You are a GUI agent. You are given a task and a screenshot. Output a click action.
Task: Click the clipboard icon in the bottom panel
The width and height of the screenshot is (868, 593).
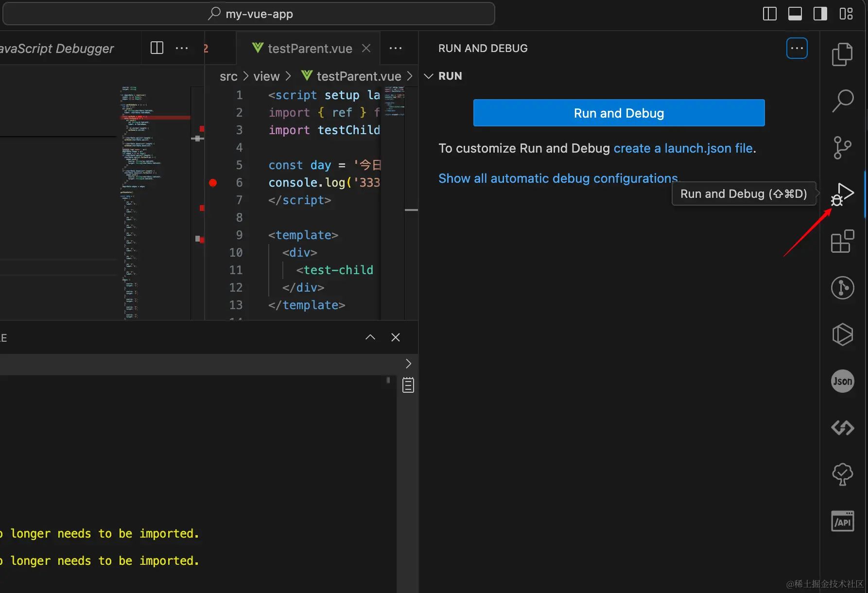click(408, 384)
